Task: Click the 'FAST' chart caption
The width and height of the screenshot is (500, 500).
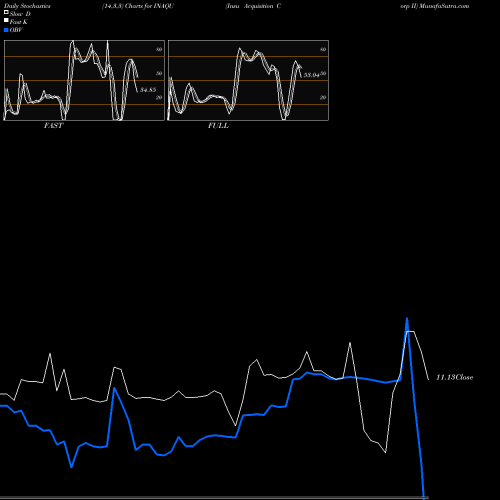Action: click(54, 126)
